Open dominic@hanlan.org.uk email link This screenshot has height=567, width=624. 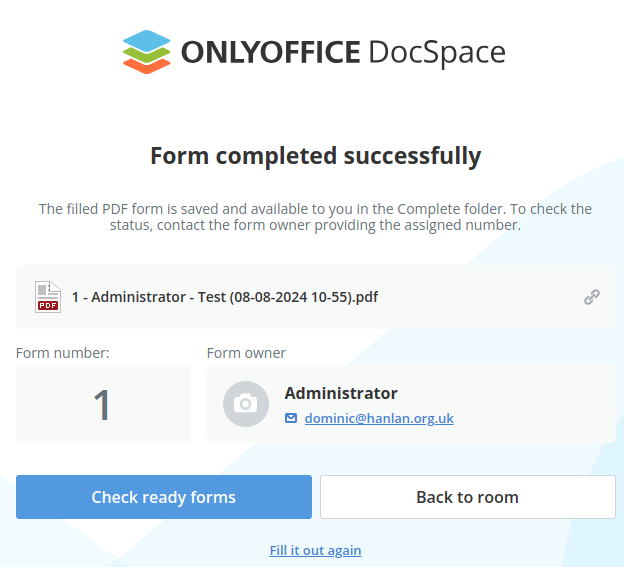point(379,418)
